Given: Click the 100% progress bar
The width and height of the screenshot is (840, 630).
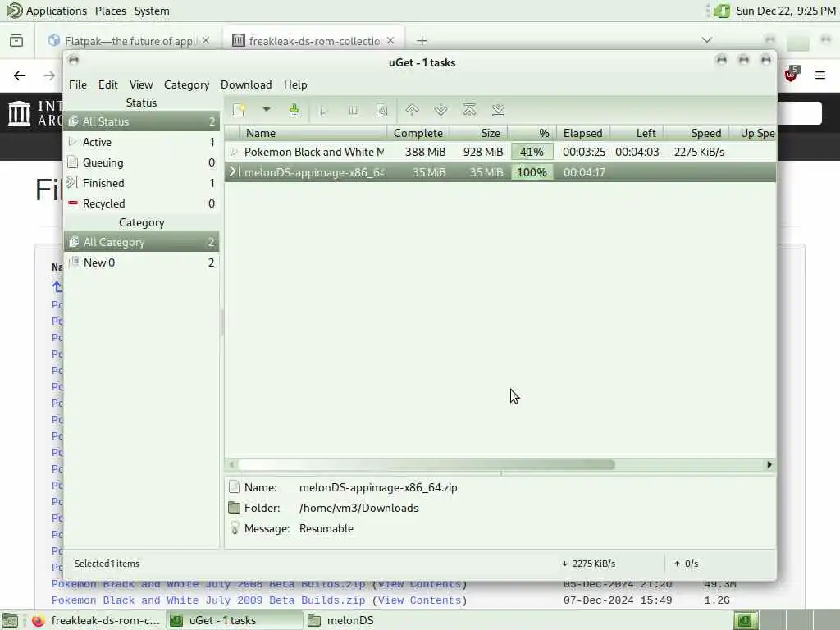Looking at the screenshot, I should [x=532, y=172].
